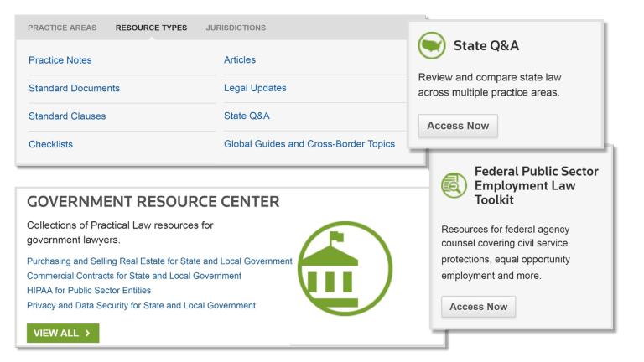The height and width of the screenshot is (362, 644).
Task: Open the Practice Areas tab
Action: 62,28
